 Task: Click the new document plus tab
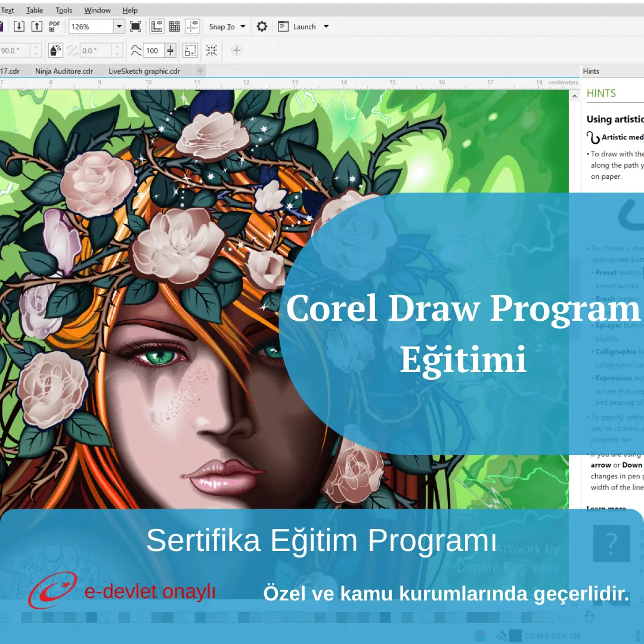[200, 71]
